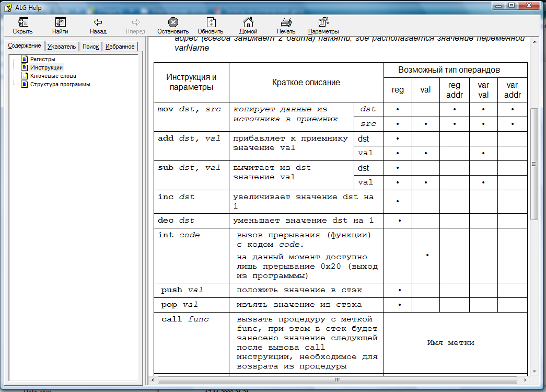Switch to the Указатель tab
Screen dimensions: 546x392
click(62, 47)
